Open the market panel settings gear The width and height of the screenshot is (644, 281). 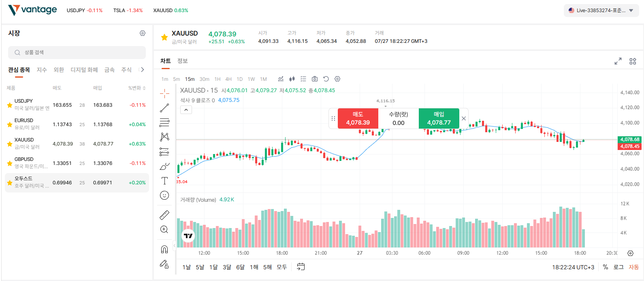(x=143, y=33)
